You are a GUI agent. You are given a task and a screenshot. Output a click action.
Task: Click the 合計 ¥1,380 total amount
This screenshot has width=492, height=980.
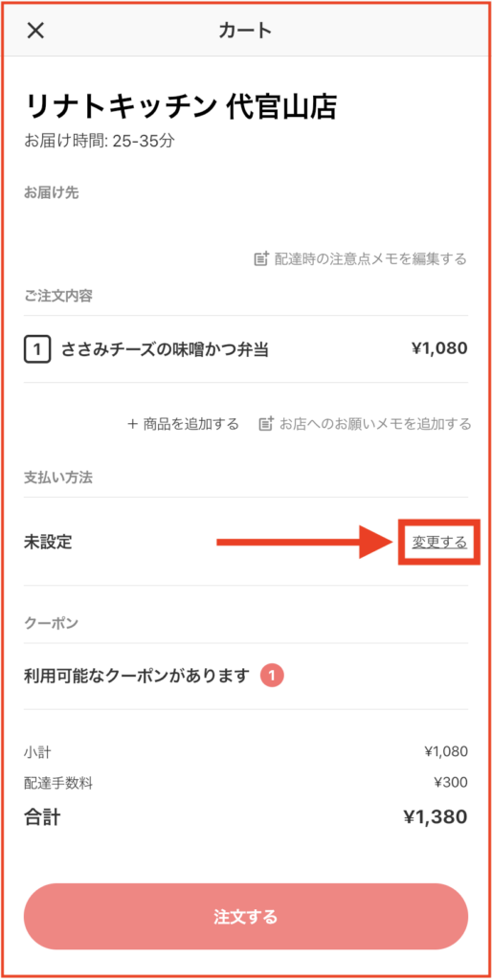(x=436, y=817)
